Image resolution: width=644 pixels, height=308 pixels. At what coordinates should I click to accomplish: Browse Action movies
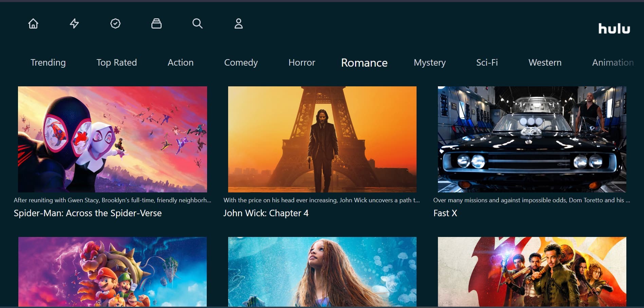[x=180, y=63]
